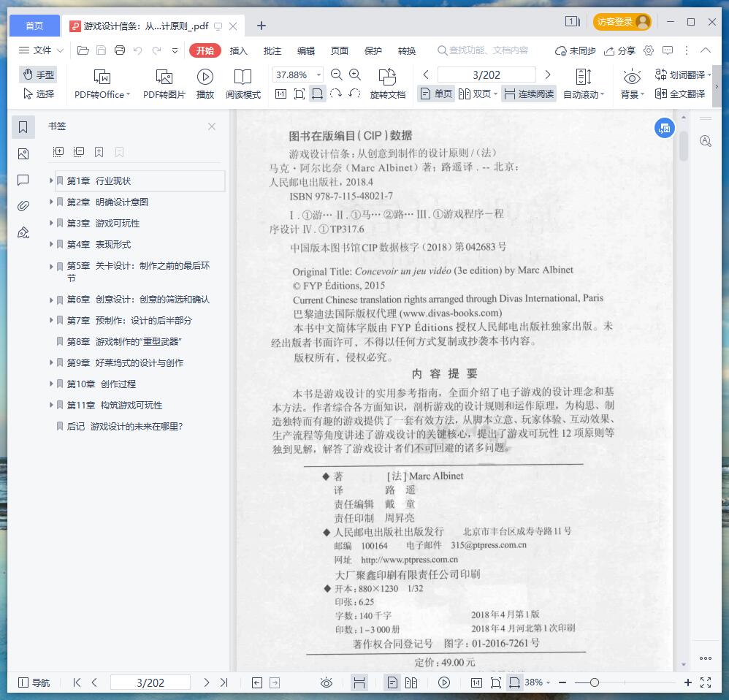Screen dimensions: 729x700
Task: Open a new tab with plus
Action: point(262,26)
